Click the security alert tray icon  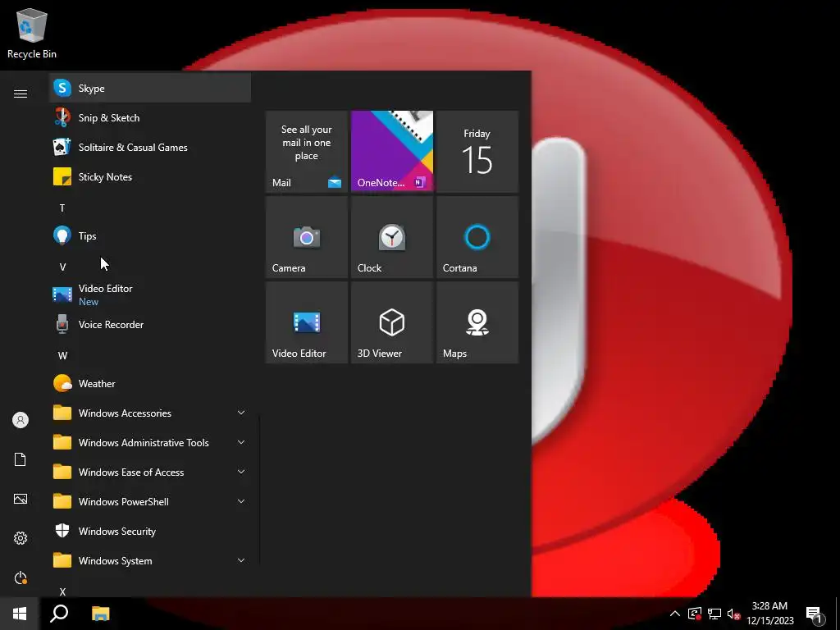(x=695, y=614)
